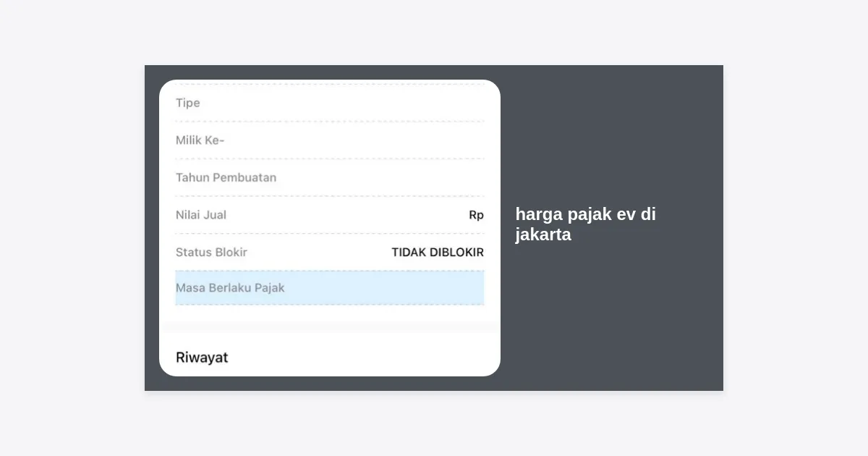The height and width of the screenshot is (456, 868).
Task: Click gray separator band above Riwayat
Action: point(330,327)
